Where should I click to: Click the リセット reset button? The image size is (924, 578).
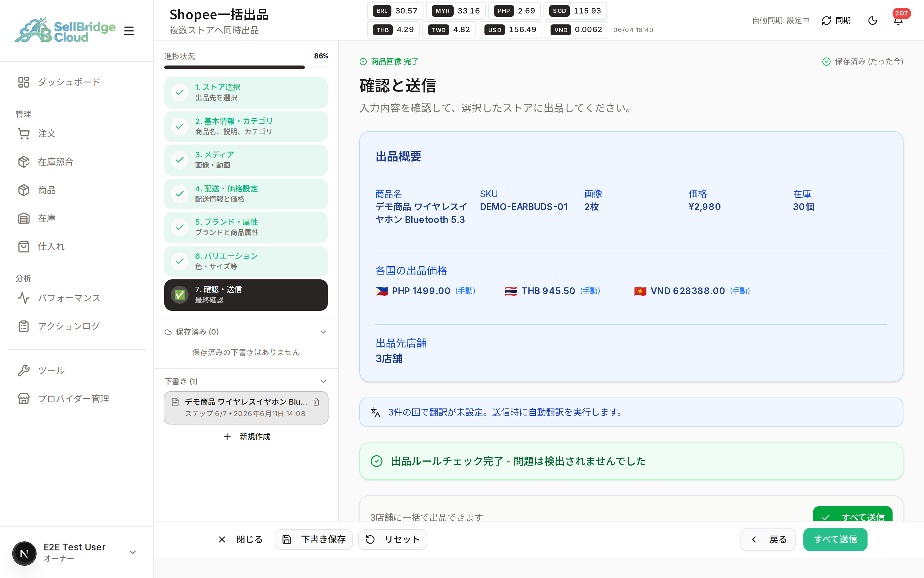click(392, 539)
